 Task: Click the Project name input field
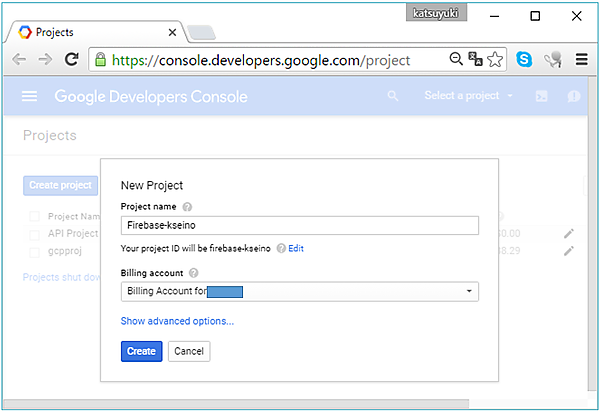tap(300, 225)
